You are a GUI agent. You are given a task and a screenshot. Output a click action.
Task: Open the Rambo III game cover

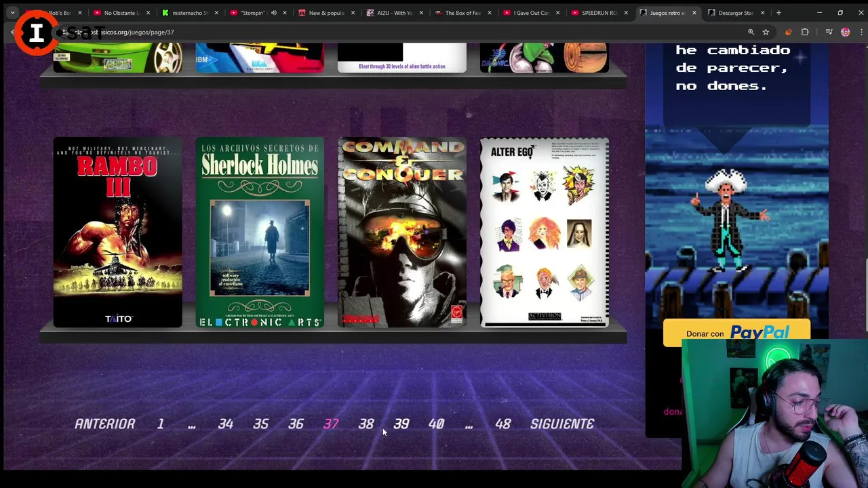118,232
